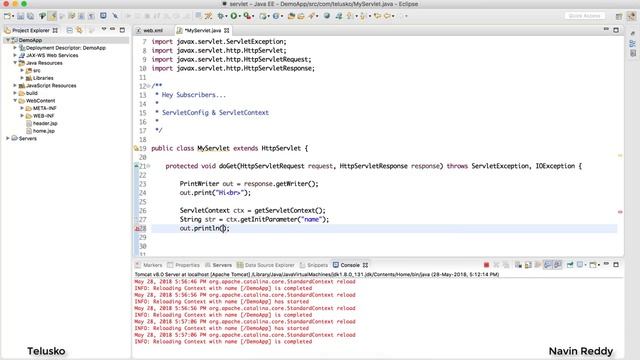This screenshot has height=360, width=640.
Task: Expand the JavaScript Resources node
Action: (x=15, y=85)
